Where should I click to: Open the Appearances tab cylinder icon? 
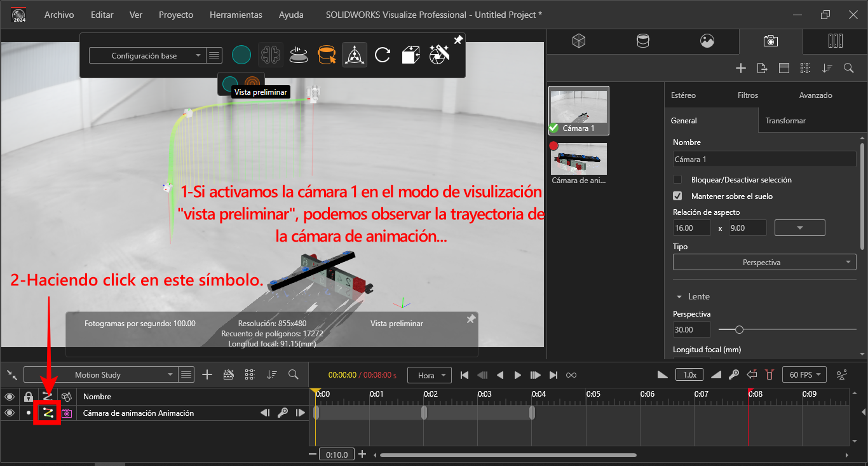(643, 41)
